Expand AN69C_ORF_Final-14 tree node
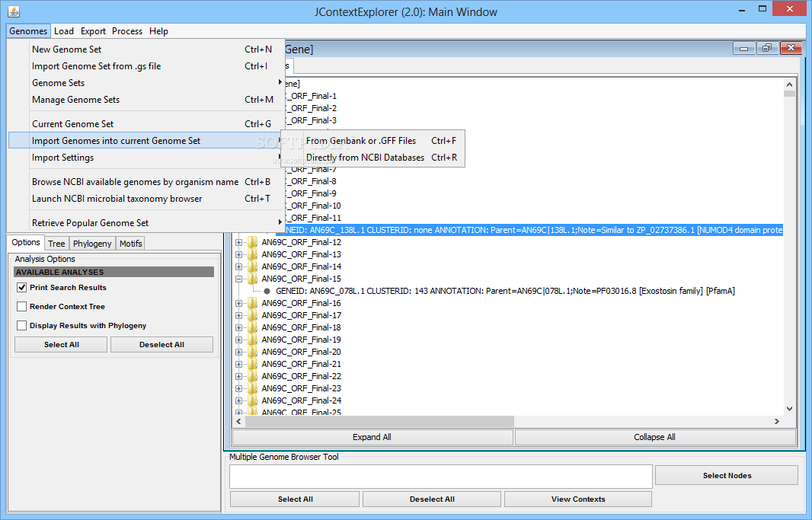 (238, 266)
